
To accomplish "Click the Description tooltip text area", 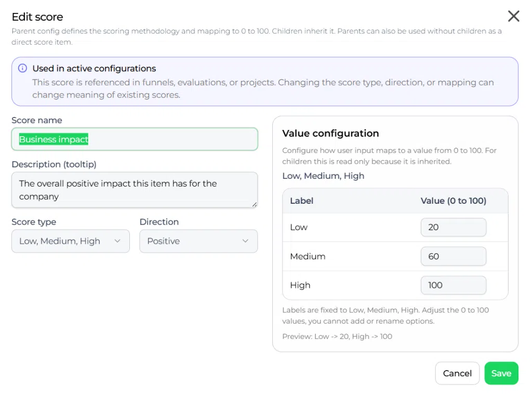I will pyautogui.click(x=135, y=190).
